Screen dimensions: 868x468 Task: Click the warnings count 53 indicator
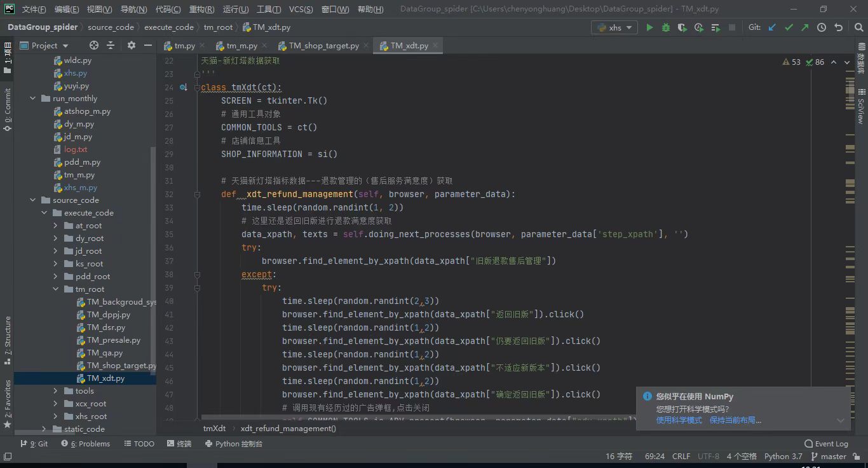(x=792, y=62)
